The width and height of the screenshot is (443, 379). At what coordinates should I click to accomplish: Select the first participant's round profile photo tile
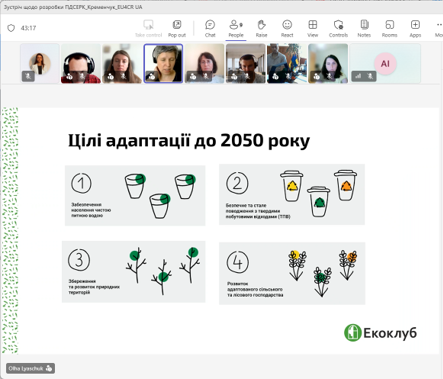(x=40, y=63)
